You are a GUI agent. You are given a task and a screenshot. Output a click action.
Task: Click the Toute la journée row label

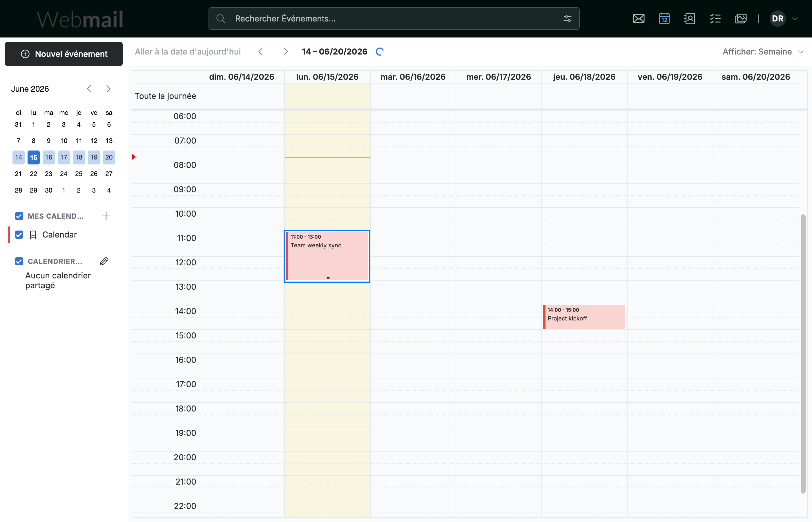coord(165,96)
